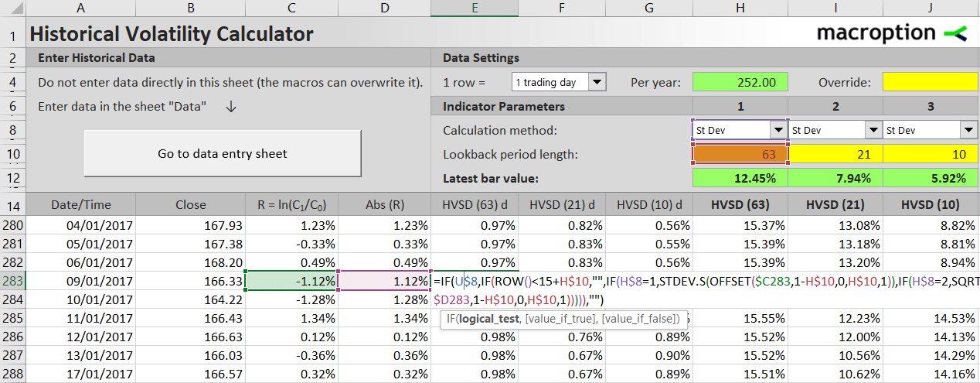Select the green Per year 252.00 cell

(x=740, y=82)
